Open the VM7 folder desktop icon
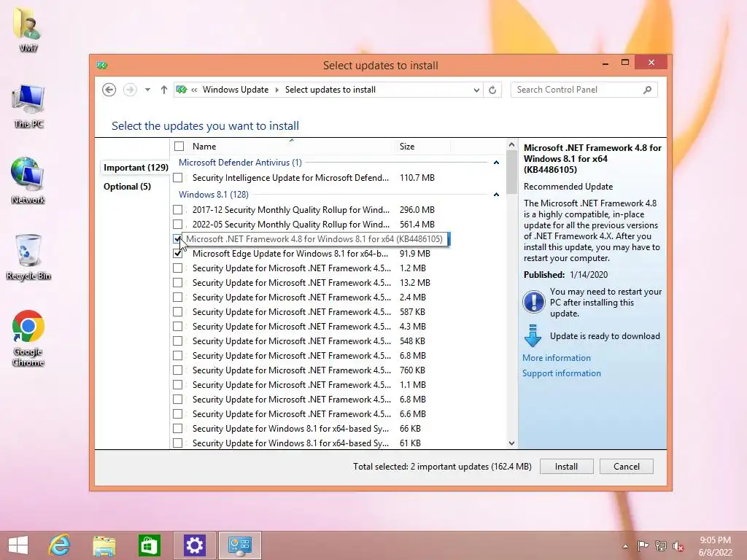Viewport: 747px width, 560px height. (x=28, y=28)
